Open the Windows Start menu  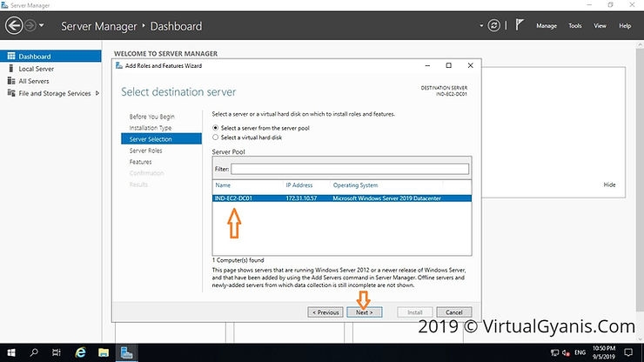10,352
